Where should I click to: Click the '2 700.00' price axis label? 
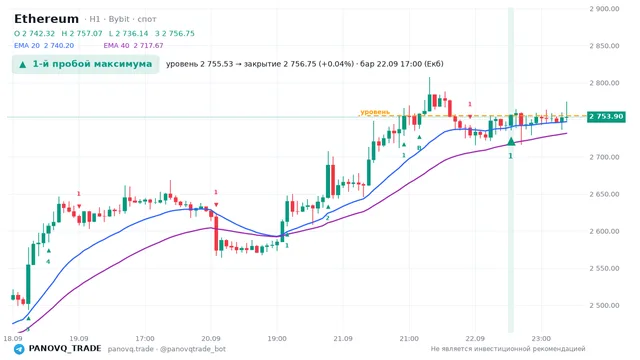coord(604,157)
